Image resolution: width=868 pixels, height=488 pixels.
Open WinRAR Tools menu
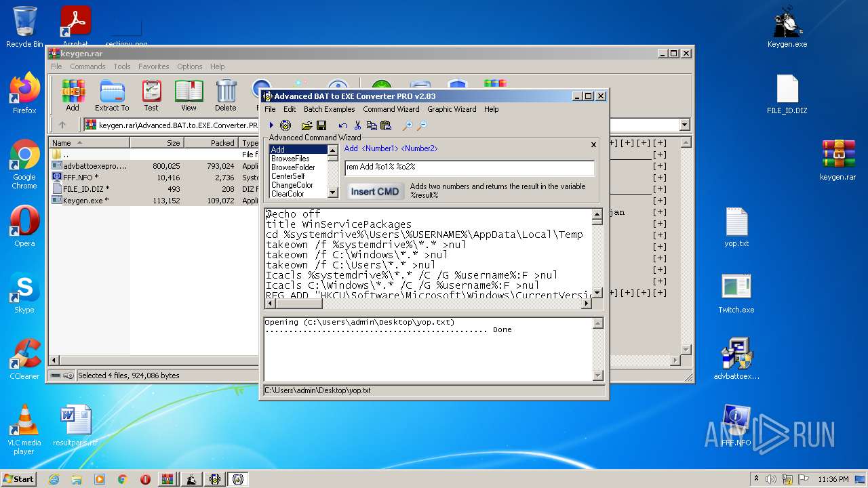[x=122, y=66]
